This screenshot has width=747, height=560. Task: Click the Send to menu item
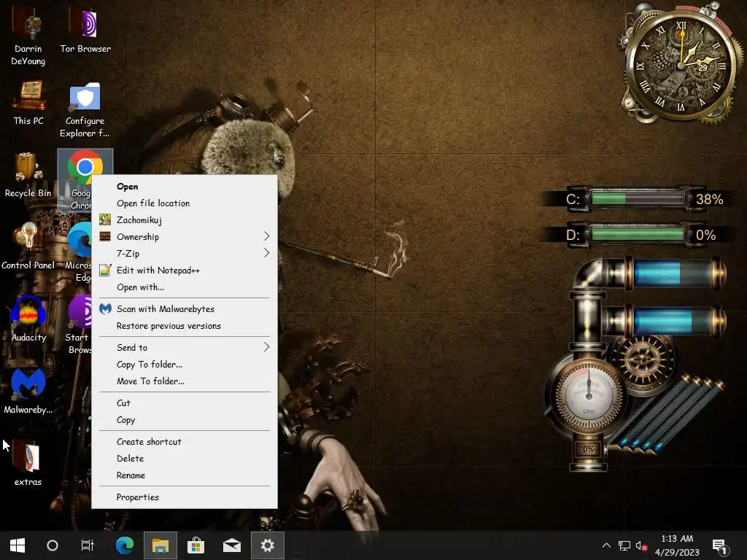(x=185, y=348)
